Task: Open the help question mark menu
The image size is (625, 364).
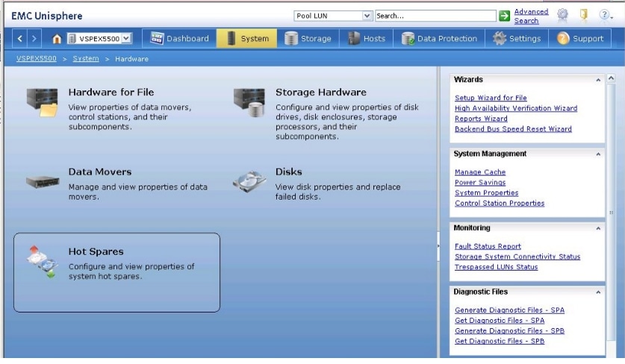Action: 606,15
